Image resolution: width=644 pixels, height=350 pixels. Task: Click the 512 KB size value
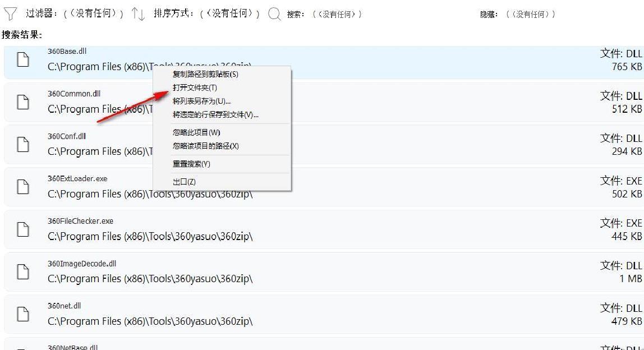[x=627, y=109]
